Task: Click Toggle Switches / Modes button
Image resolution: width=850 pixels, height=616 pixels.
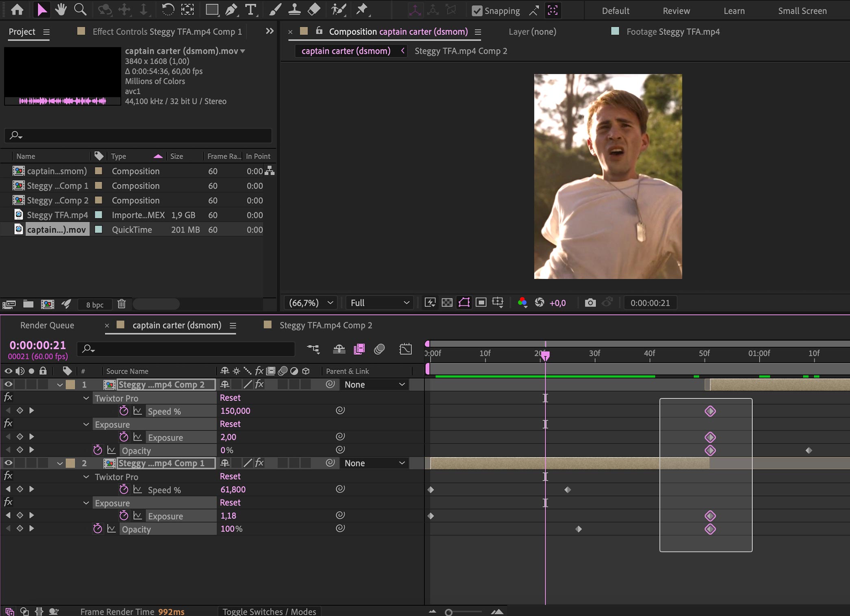Action: (269, 611)
